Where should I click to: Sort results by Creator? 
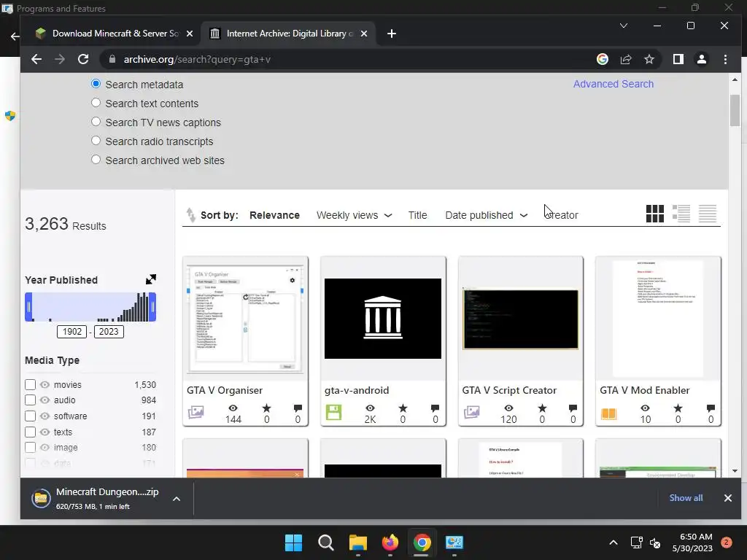(x=561, y=215)
